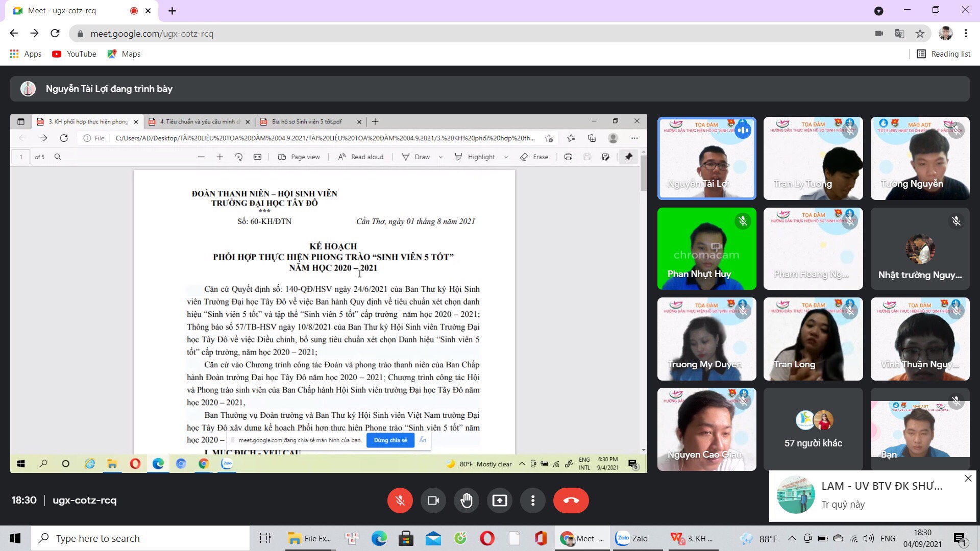Open the Chrome profile avatar
This screenshot has height=551, width=980.
pos(945,34)
